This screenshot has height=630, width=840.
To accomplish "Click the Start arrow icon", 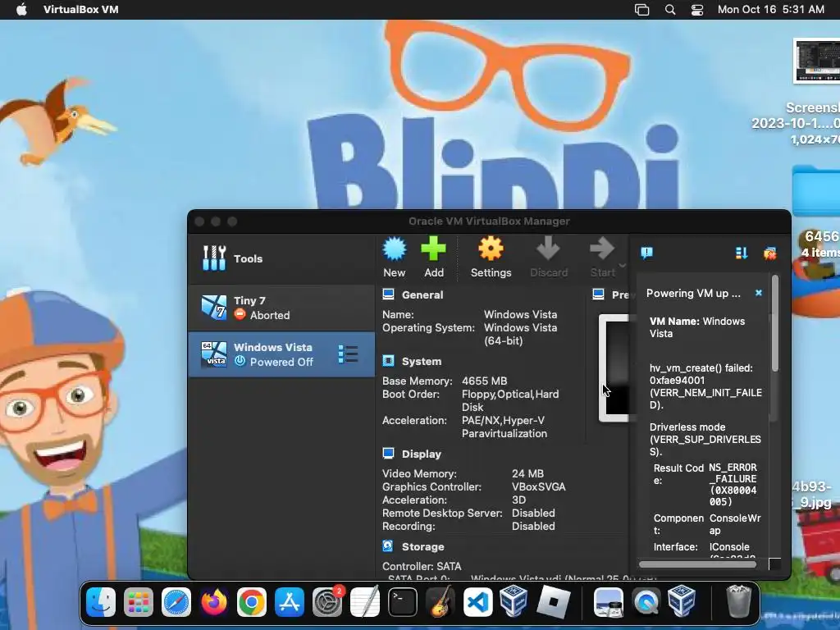I will 601,249.
